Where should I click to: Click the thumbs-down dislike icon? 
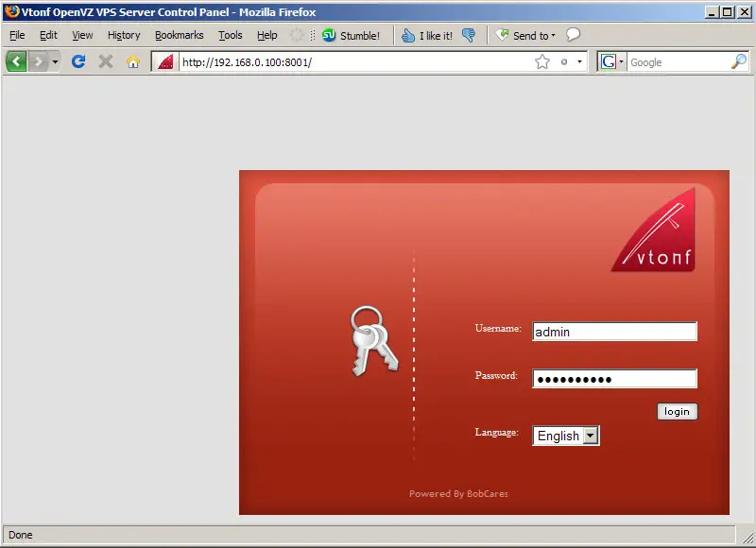pos(468,35)
